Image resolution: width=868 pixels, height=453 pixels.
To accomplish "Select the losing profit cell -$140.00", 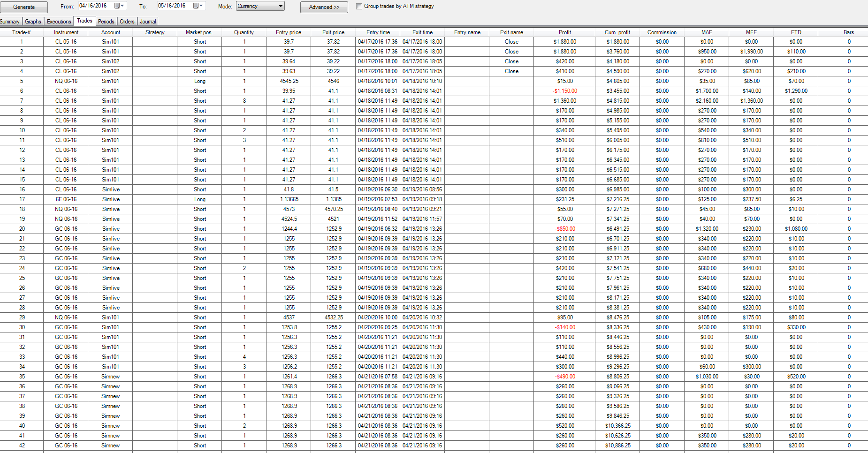I will pos(565,327).
